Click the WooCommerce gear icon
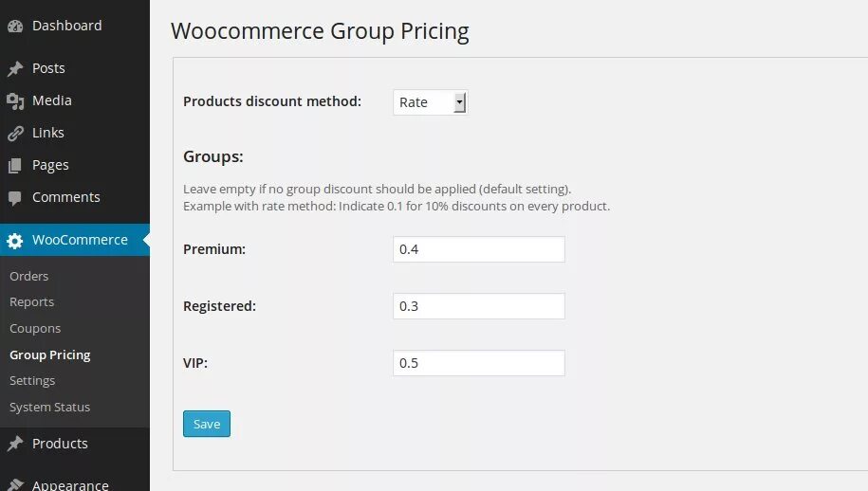This screenshot has height=491, width=868. (x=15, y=241)
